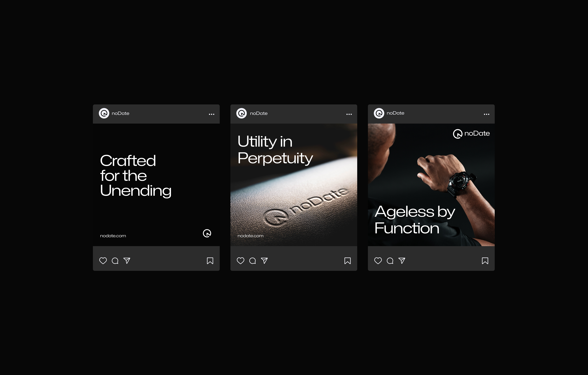Open three-dot menu on the "Ageless by Function" post
Screen dimensions: 588x375
coord(486,114)
